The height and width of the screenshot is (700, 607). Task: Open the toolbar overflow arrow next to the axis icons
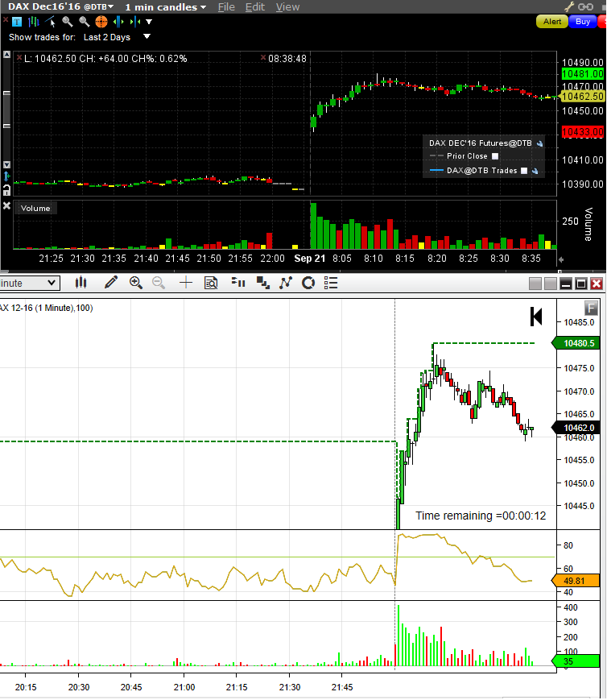pyautogui.click(x=149, y=22)
